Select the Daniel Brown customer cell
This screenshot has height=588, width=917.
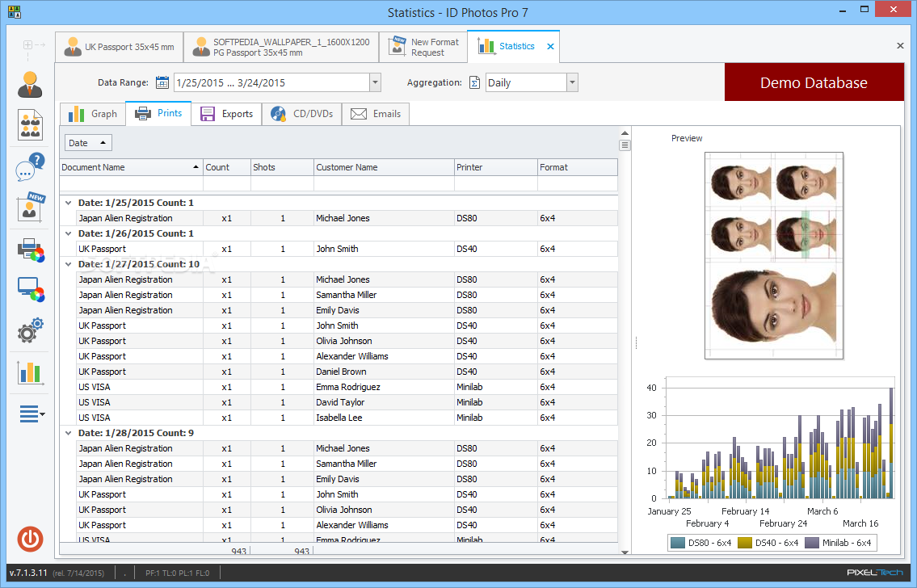385,372
